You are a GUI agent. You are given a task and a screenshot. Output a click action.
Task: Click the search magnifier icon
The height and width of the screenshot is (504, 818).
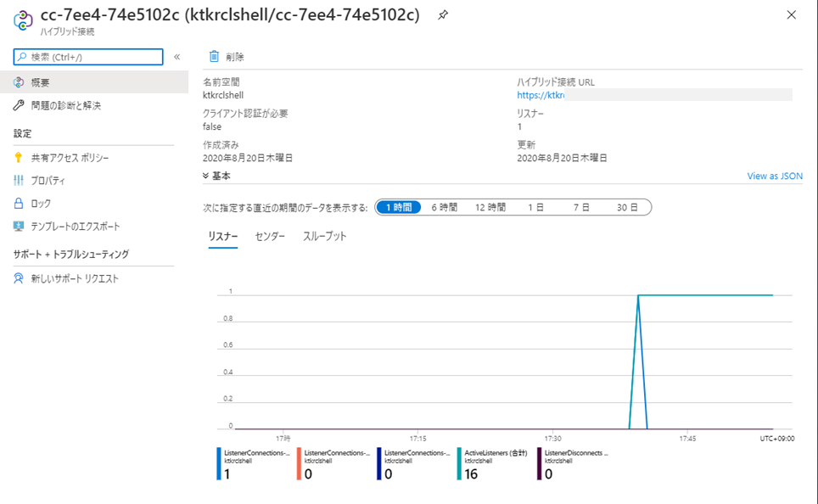(x=22, y=57)
